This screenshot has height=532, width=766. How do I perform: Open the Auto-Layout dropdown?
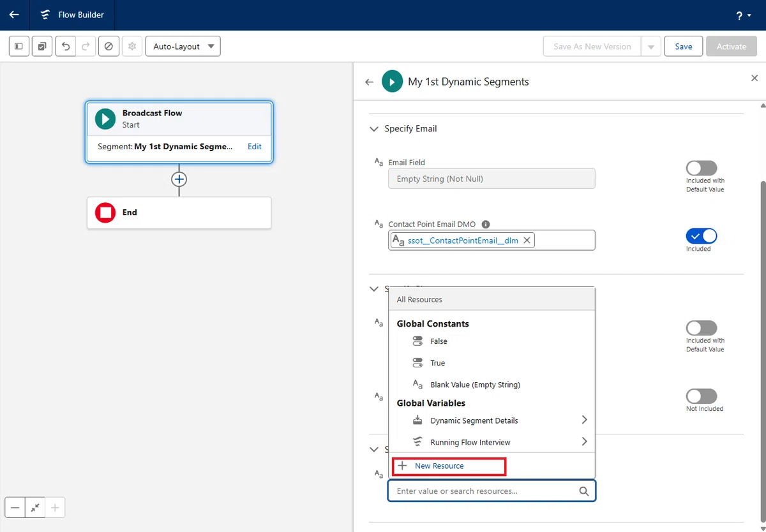[x=183, y=47]
